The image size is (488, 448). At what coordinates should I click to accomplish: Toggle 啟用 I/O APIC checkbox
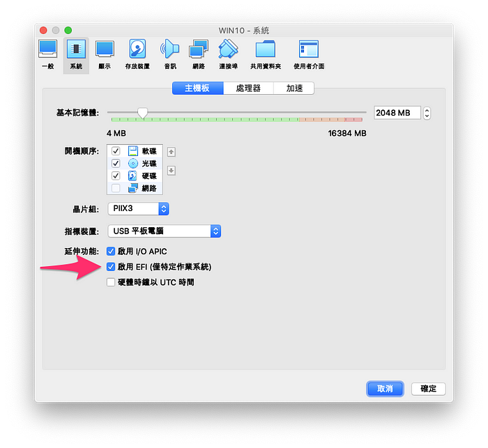coord(111,251)
